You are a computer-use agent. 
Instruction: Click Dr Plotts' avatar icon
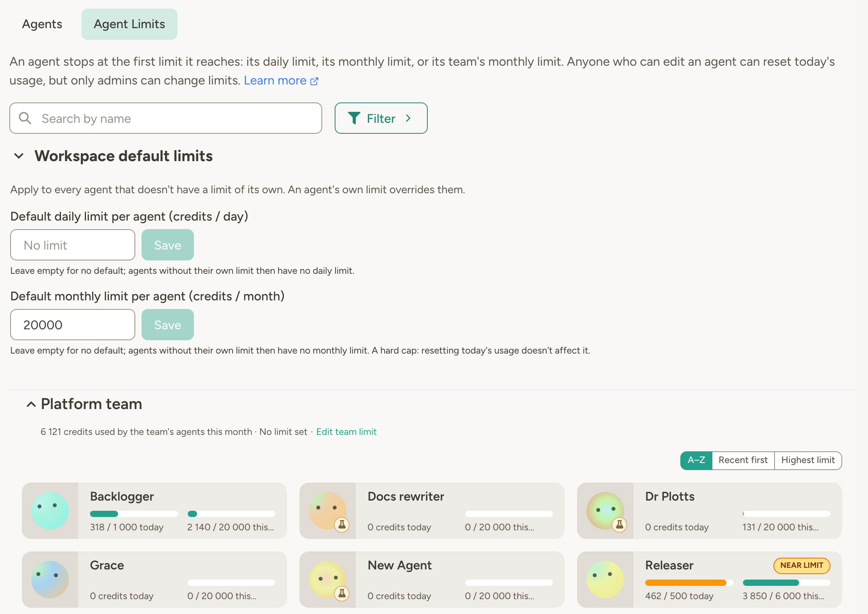[605, 511]
